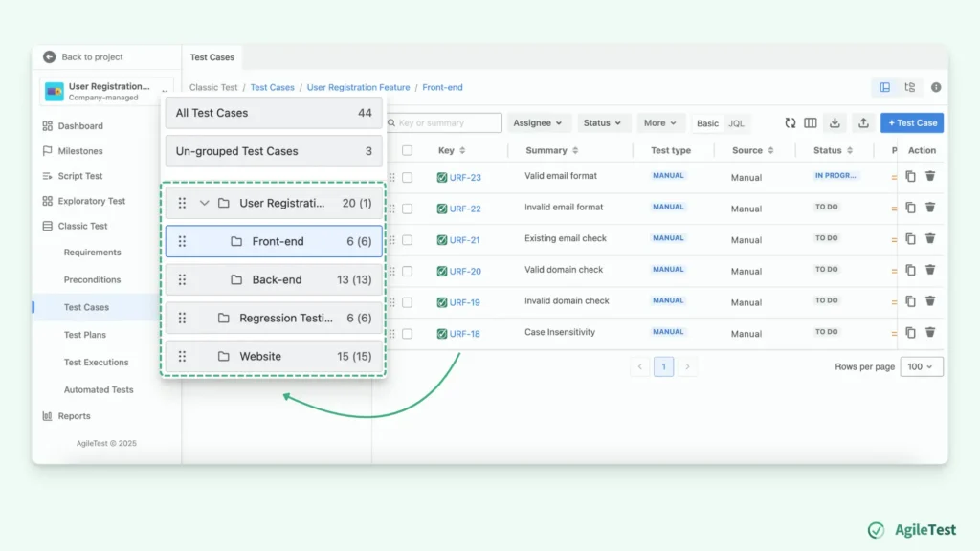Open Dashboard in sidebar
This screenshot has height=551, width=980.
[80, 126]
